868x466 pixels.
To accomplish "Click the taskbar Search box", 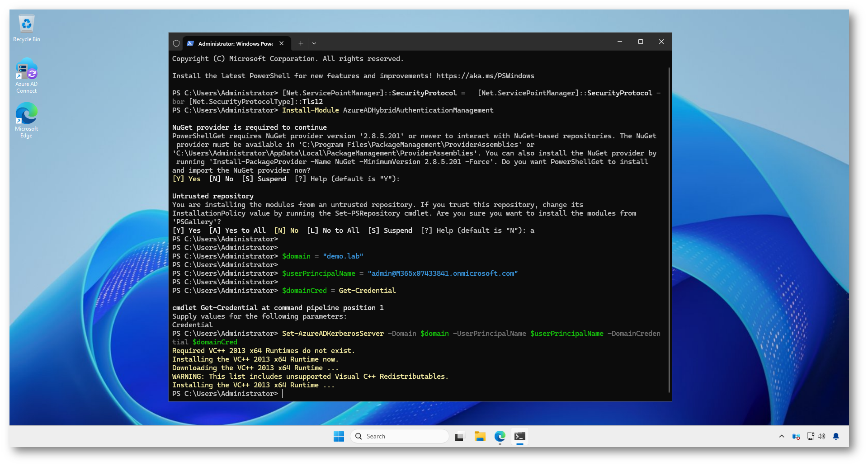I will tap(400, 436).
